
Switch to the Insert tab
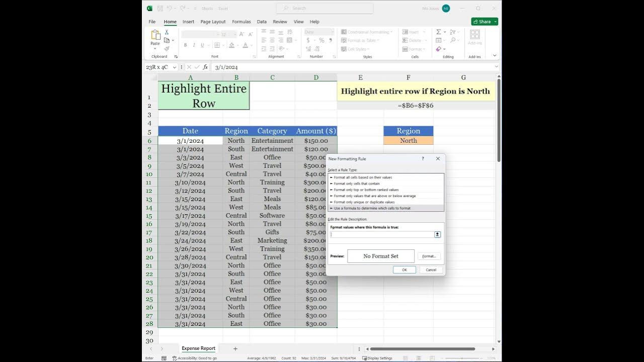click(188, 22)
